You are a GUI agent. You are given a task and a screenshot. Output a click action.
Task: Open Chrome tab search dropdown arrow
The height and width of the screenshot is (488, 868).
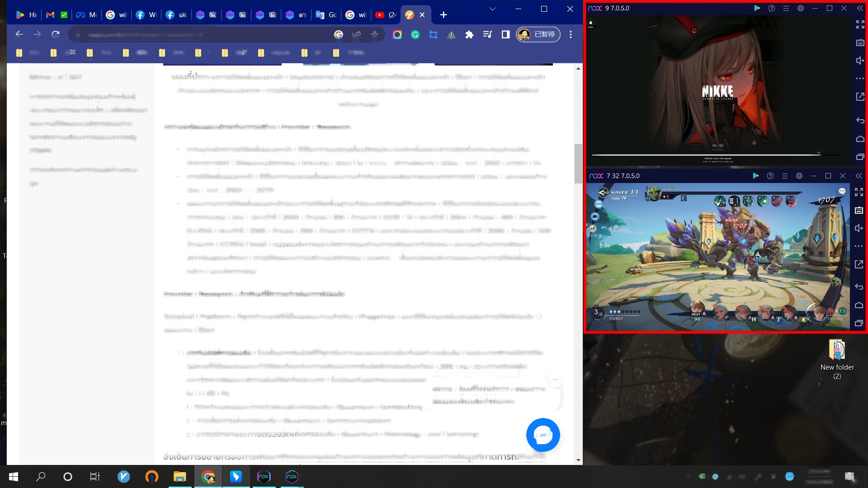point(492,9)
